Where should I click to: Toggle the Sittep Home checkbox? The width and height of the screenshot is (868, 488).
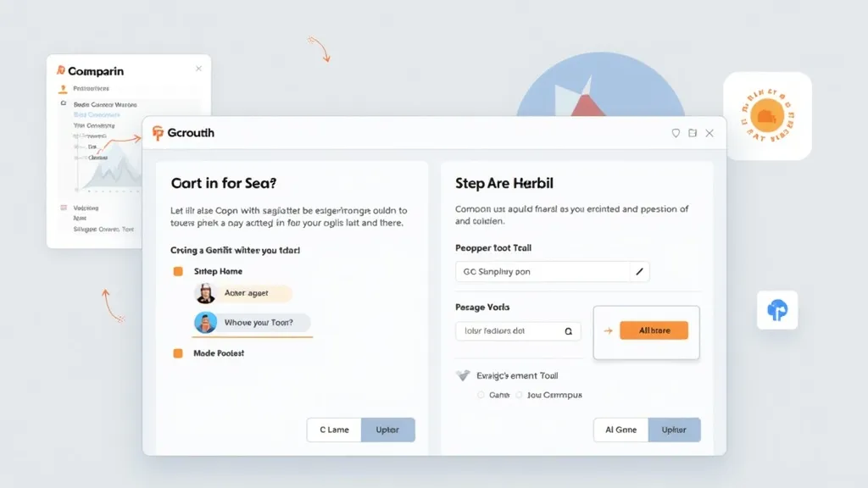(x=178, y=271)
